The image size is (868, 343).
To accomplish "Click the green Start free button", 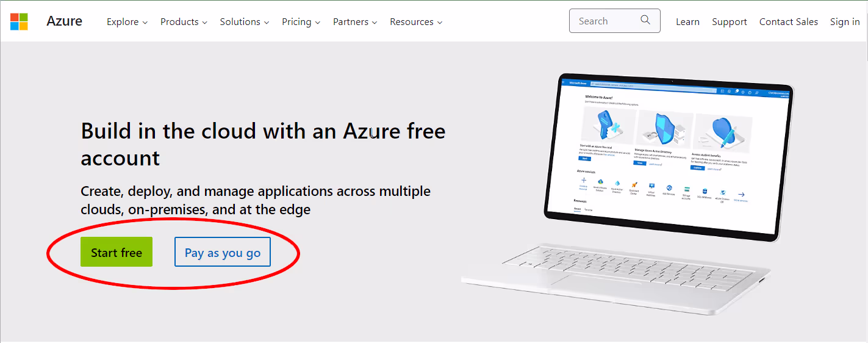I will [x=117, y=252].
